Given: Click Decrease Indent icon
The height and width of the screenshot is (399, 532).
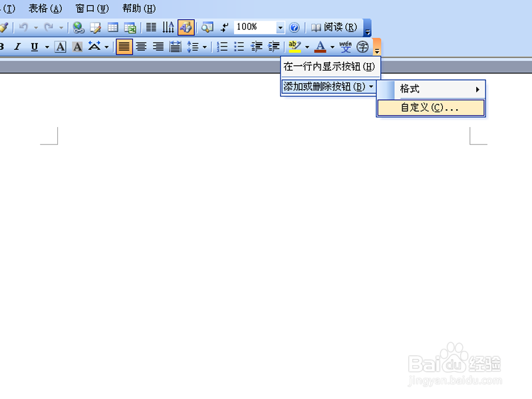Looking at the screenshot, I should 257,47.
